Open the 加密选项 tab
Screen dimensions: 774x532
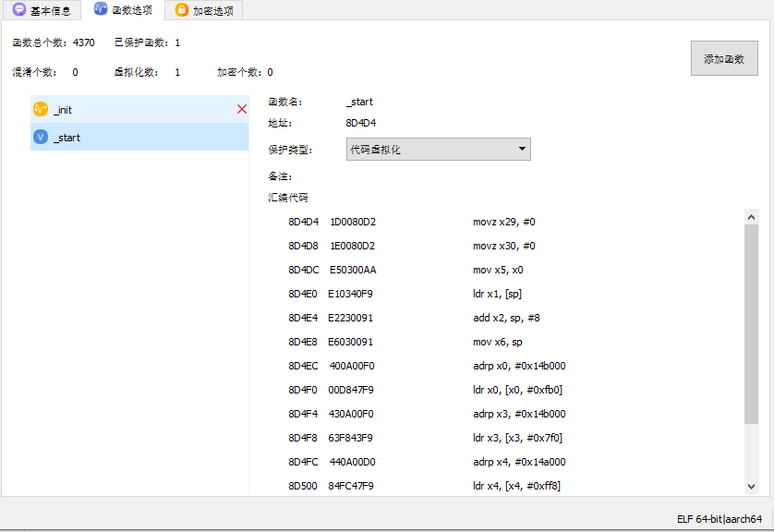[204, 10]
